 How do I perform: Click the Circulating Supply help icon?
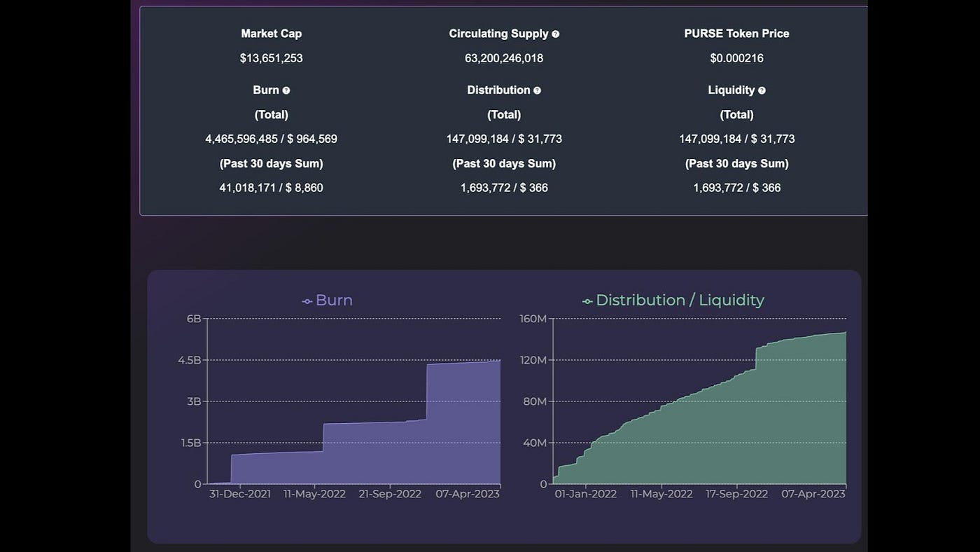[556, 34]
